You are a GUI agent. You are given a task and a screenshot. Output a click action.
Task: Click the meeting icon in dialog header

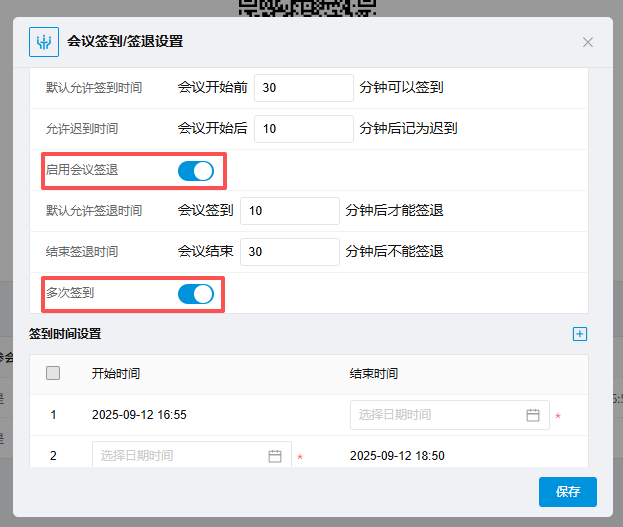(43, 42)
